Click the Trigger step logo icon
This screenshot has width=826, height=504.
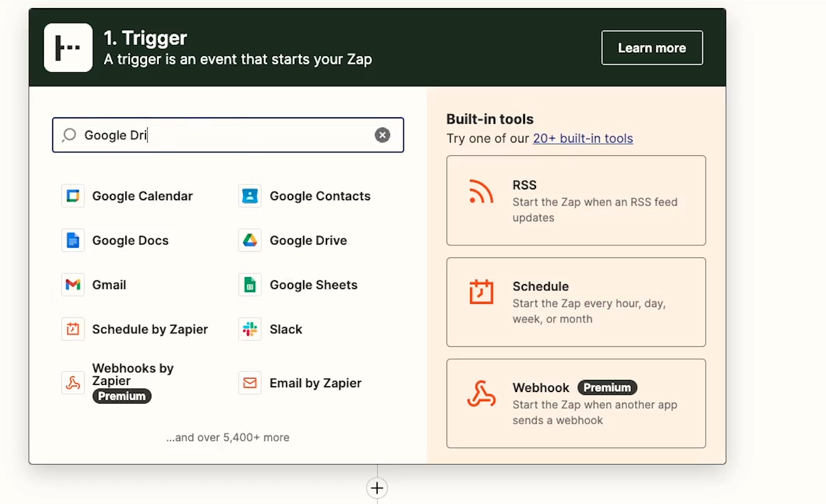68,48
